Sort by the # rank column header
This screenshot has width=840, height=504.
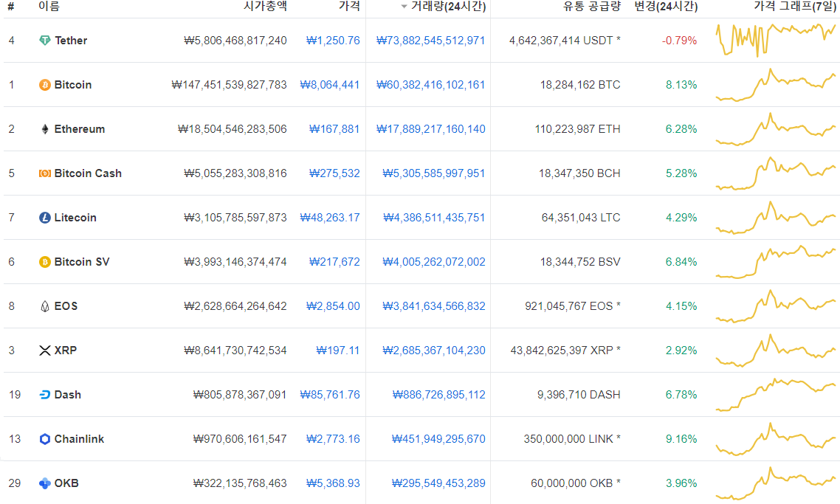(x=11, y=7)
